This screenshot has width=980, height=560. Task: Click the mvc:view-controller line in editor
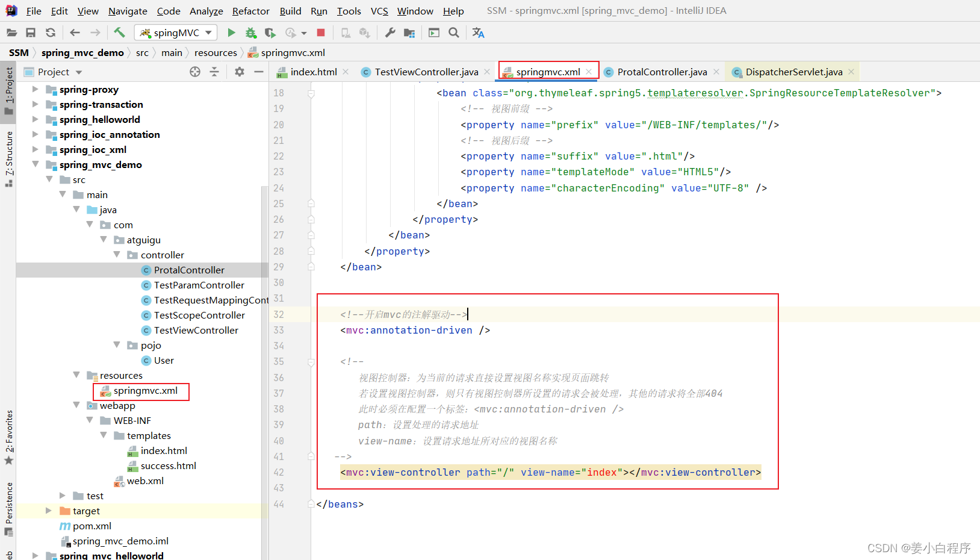click(x=550, y=472)
